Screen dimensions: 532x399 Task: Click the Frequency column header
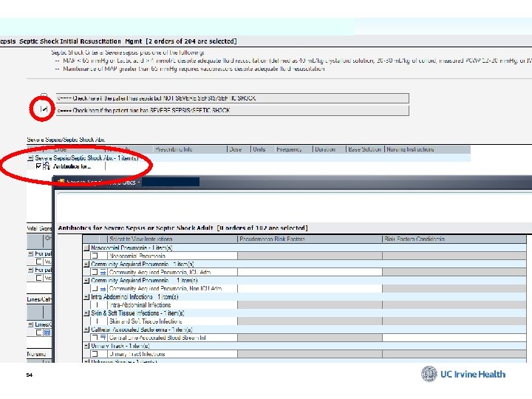[293, 149]
